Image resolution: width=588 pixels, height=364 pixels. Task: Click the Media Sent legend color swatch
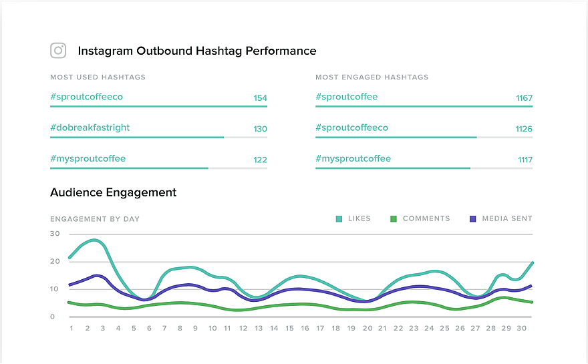[x=473, y=219]
